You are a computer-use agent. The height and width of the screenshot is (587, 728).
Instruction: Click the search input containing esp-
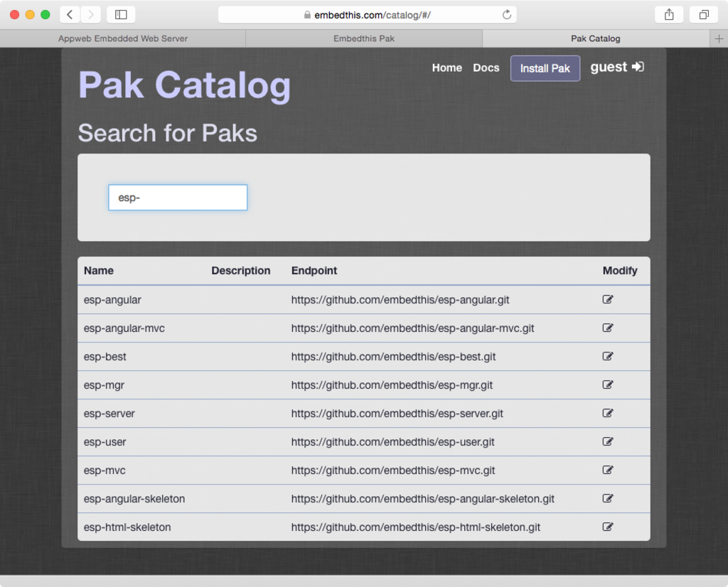click(177, 197)
